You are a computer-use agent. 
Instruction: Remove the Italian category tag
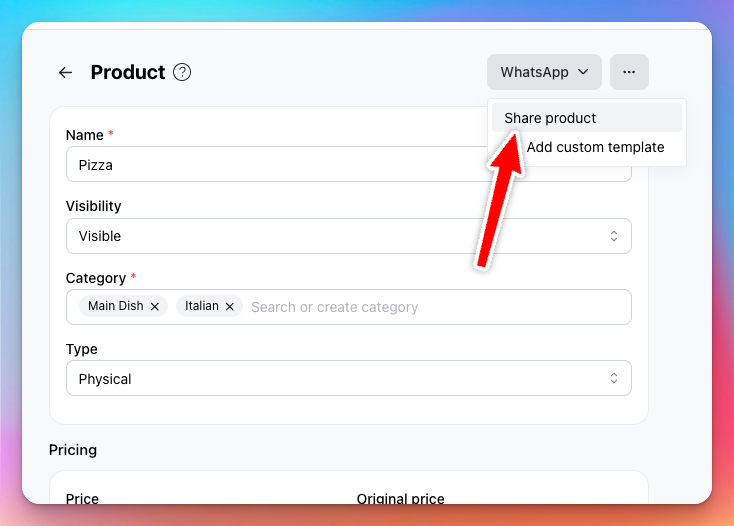229,307
